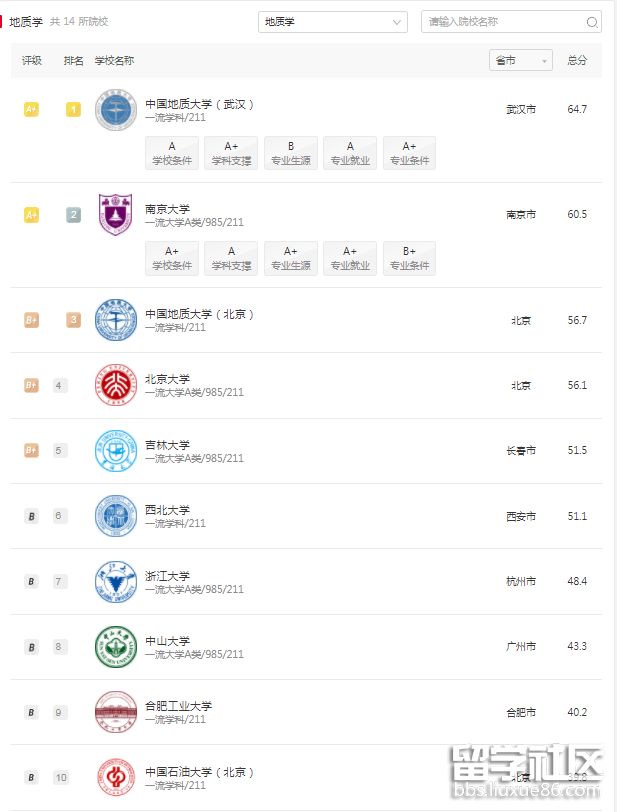617x812 pixels.
Task: Open the 地质学 subject dropdown
Action: coord(332,21)
